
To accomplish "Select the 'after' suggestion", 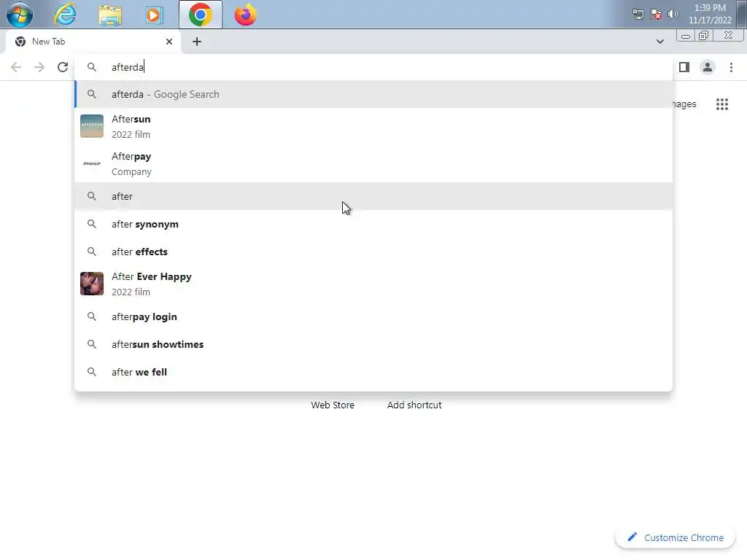I will pyautogui.click(x=373, y=196).
